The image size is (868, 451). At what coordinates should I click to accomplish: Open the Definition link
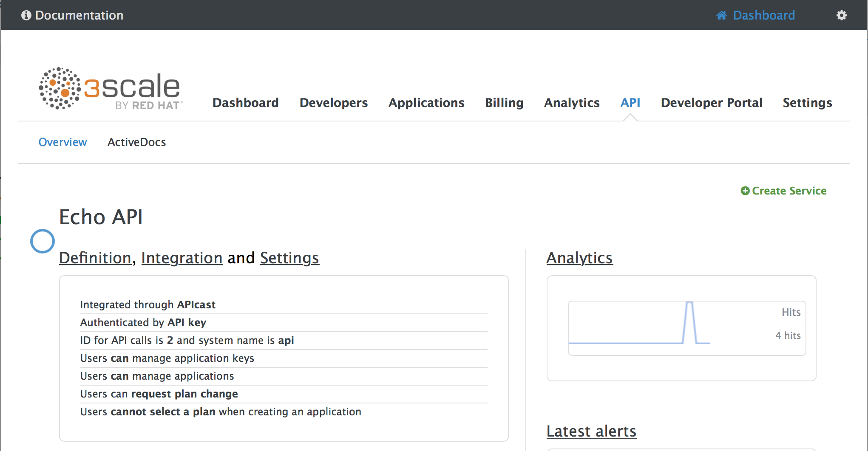pos(95,258)
